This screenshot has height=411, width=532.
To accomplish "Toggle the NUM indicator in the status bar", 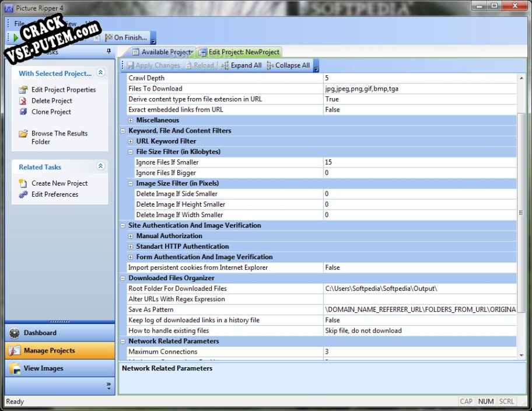I will (486, 401).
